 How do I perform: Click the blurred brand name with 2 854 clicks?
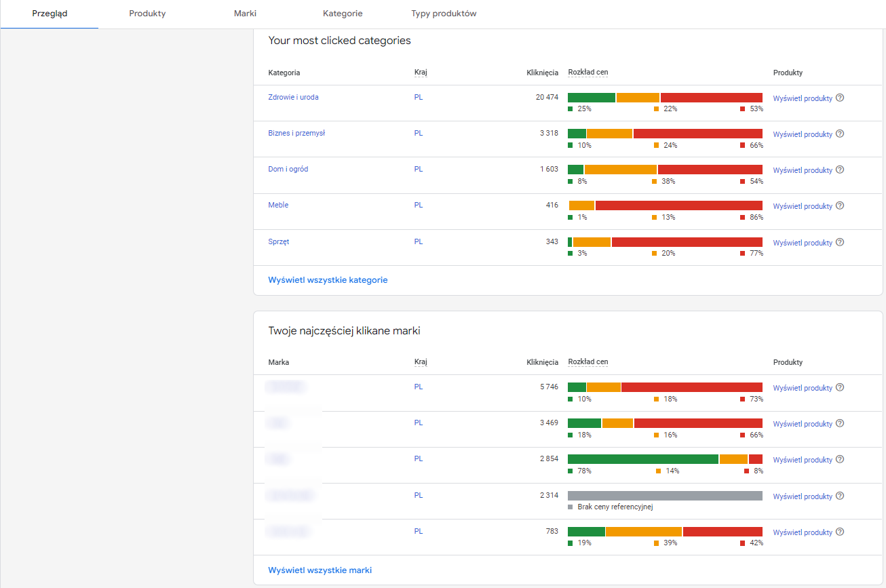pyautogui.click(x=277, y=459)
